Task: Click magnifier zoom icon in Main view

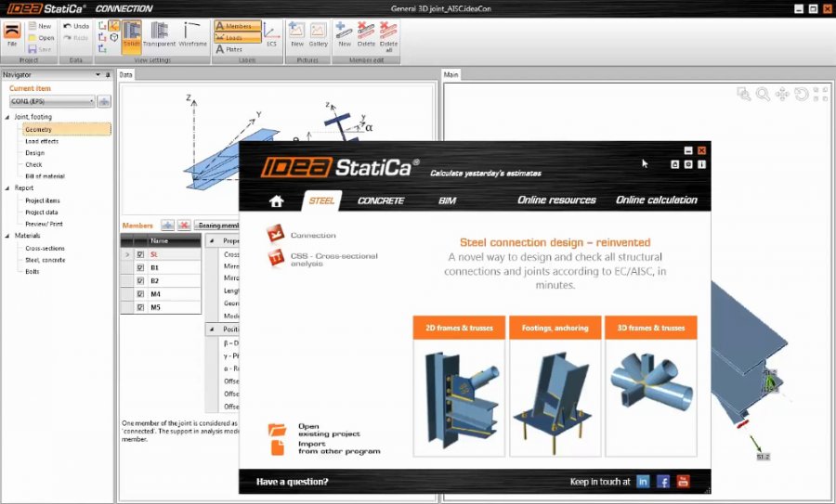Action: pyautogui.click(x=763, y=95)
